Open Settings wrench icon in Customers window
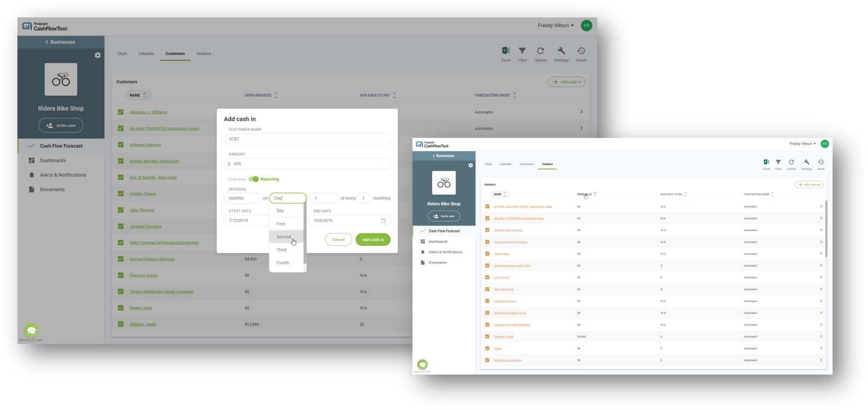 point(561,51)
